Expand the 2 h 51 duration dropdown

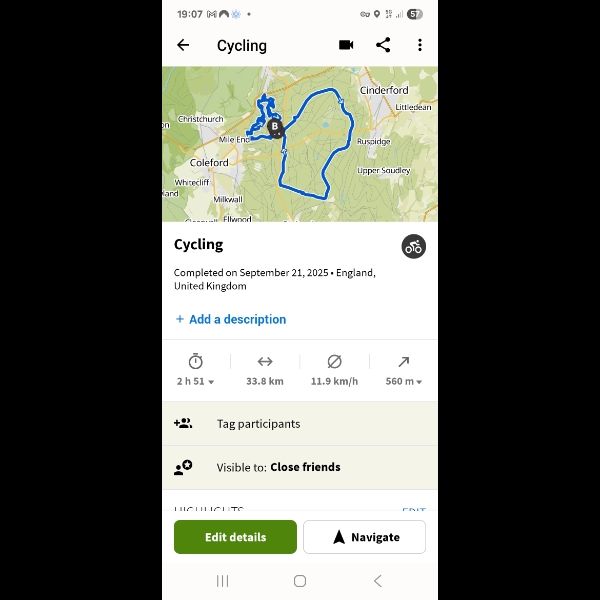coord(196,381)
